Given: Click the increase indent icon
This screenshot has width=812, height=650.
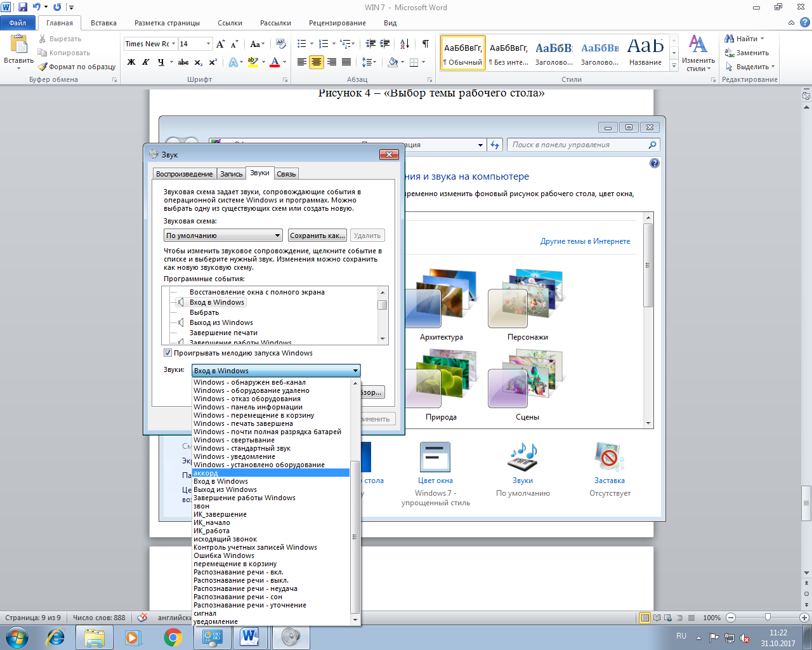Looking at the screenshot, I should pos(385,44).
